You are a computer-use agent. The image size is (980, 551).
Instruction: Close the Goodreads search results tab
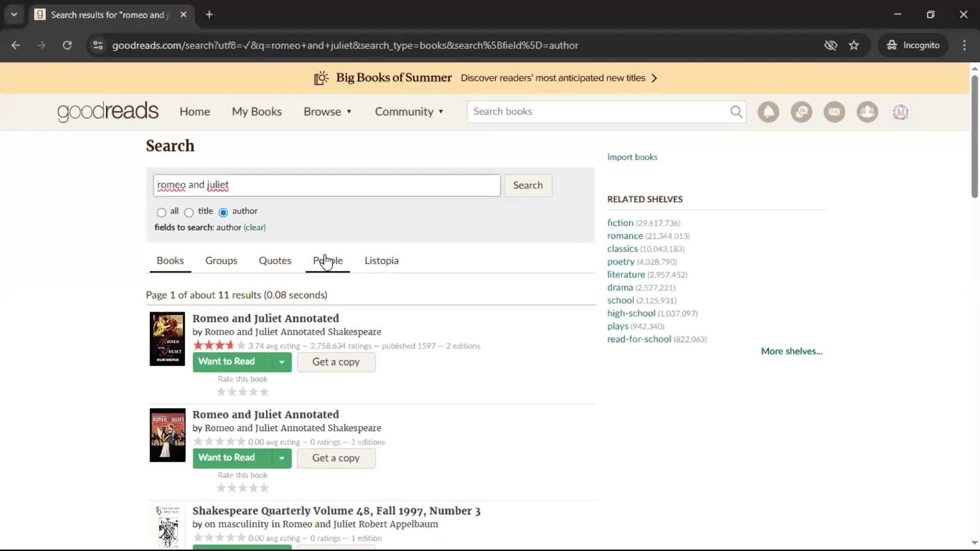tap(183, 14)
